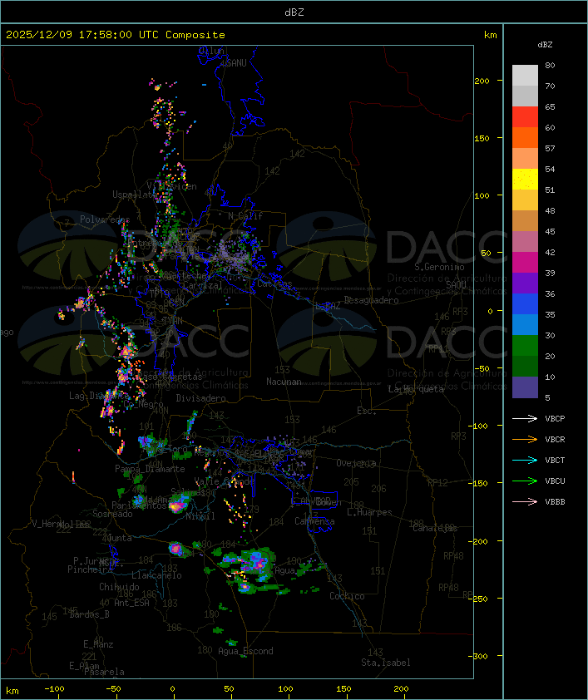This screenshot has height=700, width=588.
Task: Click the 0 tick on horizontal axis
Action: tap(173, 689)
